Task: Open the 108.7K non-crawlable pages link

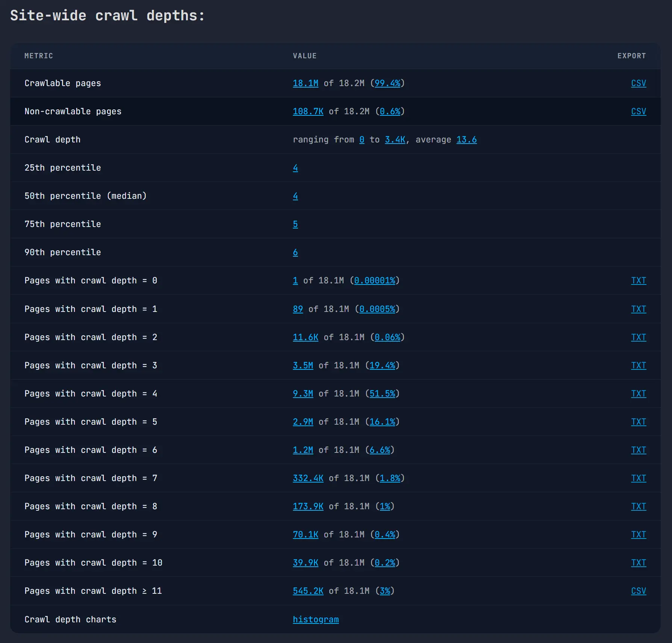Action: tap(308, 111)
